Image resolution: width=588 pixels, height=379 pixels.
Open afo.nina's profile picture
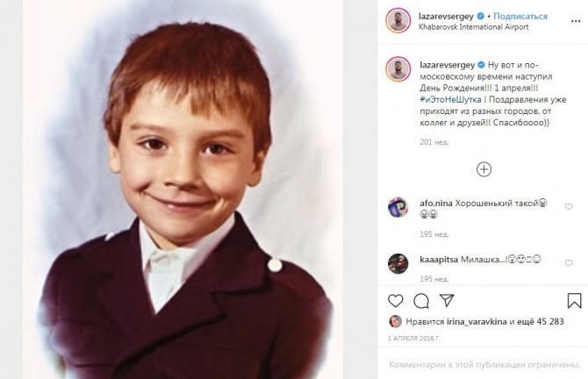[x=398, y=207]
